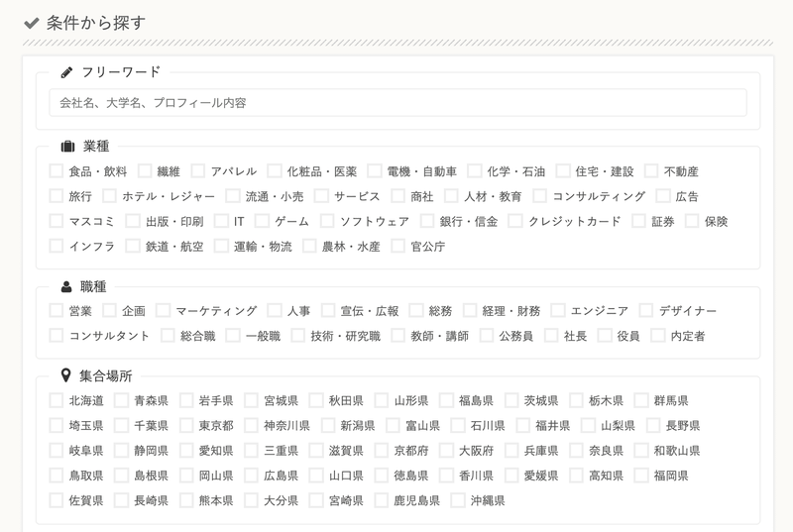The width and height of the screenshot is (793, 532).
Task: Tick the 流通・小売 checkbox
Action: coord(233,195)
